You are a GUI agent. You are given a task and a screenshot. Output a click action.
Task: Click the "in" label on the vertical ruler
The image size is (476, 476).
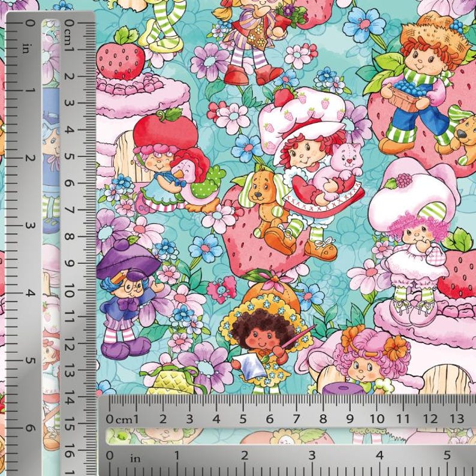27,49
